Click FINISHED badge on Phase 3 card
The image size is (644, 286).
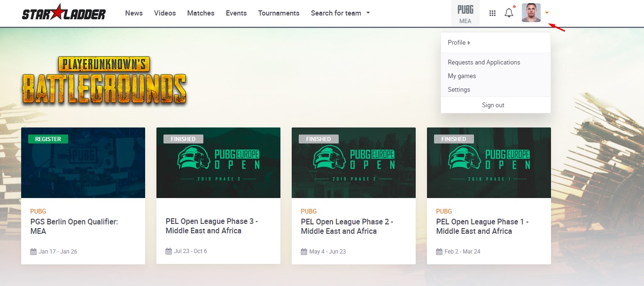[183, 139]
